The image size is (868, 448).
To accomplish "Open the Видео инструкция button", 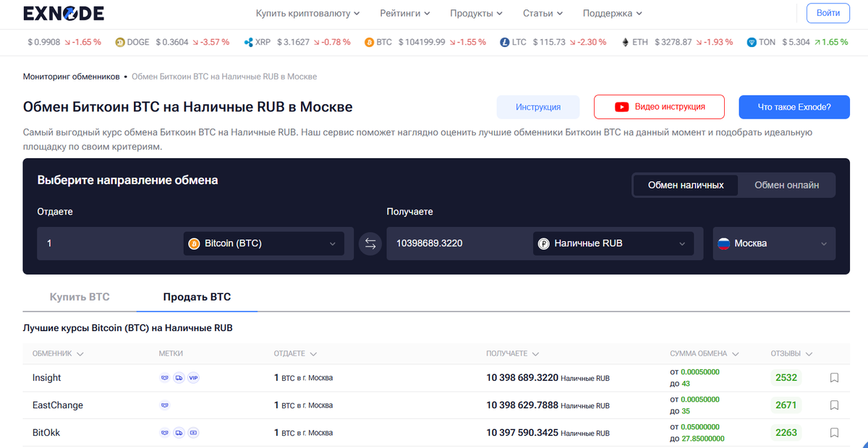I will [659, 107].
